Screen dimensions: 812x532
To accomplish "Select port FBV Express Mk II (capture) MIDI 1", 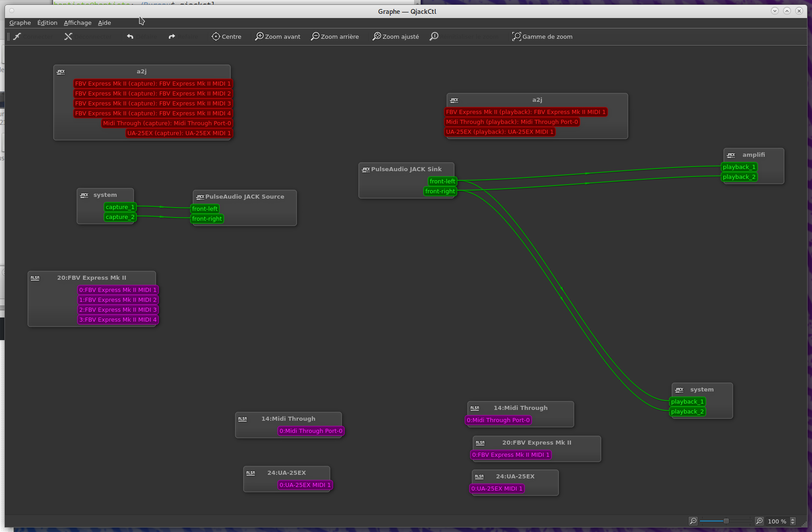I will pos(153,84).
